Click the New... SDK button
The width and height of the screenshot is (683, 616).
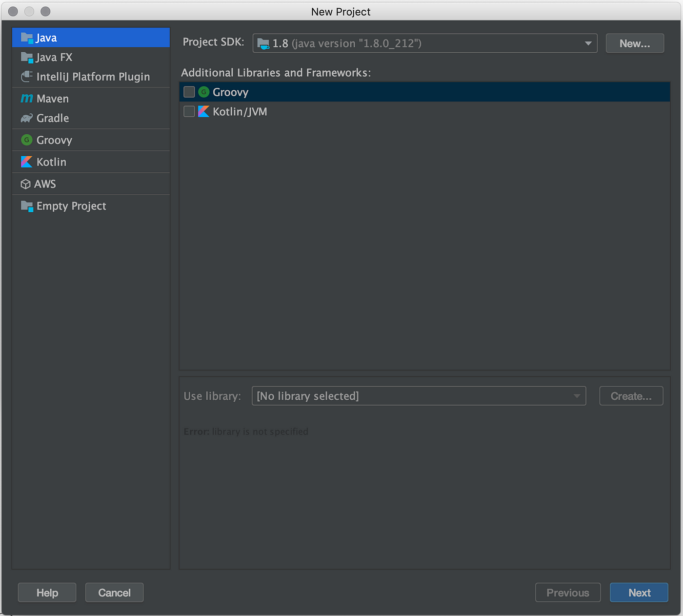click(635, 43)
